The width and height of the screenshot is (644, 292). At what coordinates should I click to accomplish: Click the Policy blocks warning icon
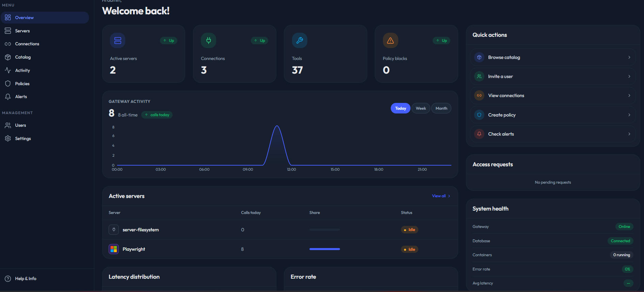coord(390,41)
